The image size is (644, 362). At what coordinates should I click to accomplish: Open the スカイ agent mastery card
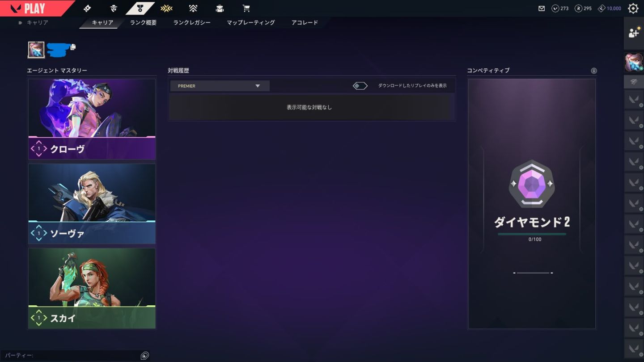[92, 289]
